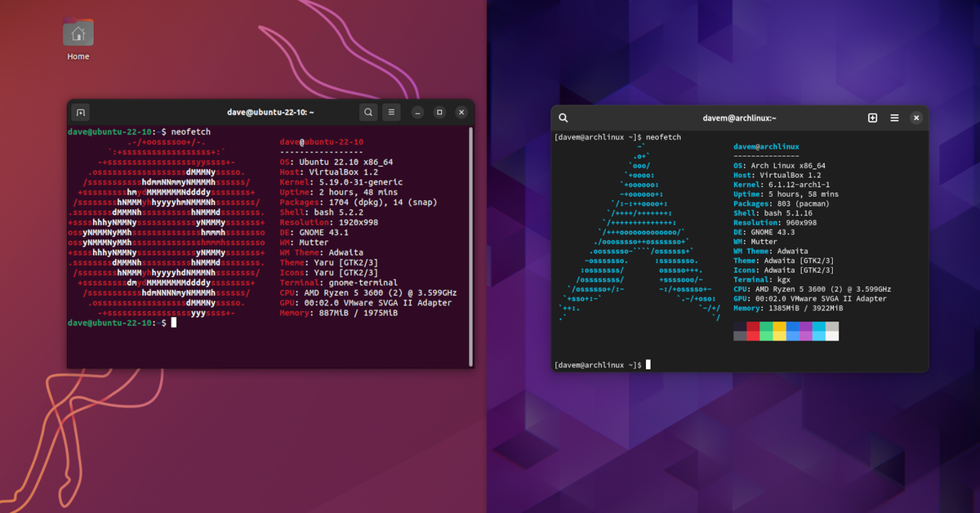Maximize the dave@ubuntu-22-10 terminal window
The image size is (980, 513).
click(439, 112)
